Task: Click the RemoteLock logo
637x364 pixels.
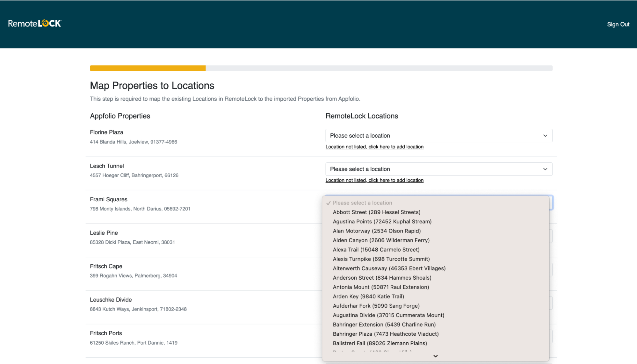Action: (x=35, y=24)
